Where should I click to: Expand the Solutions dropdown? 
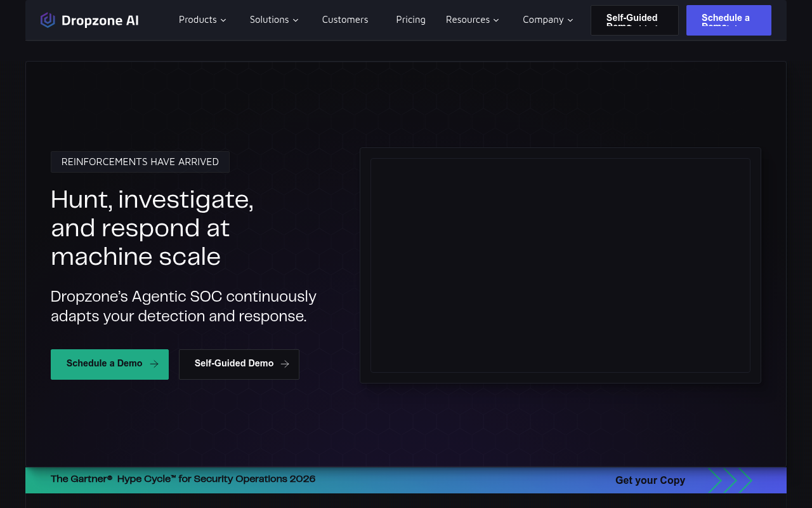point(274,20)
